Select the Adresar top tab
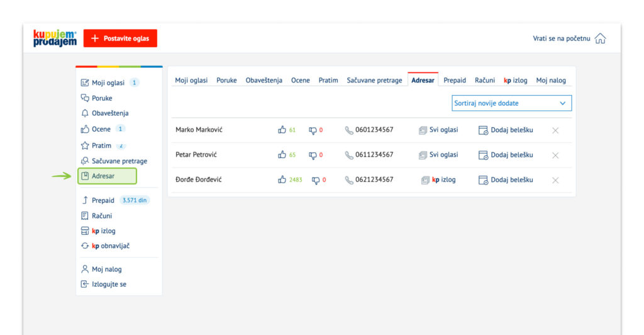644x335 pixels. pos(423,80)
